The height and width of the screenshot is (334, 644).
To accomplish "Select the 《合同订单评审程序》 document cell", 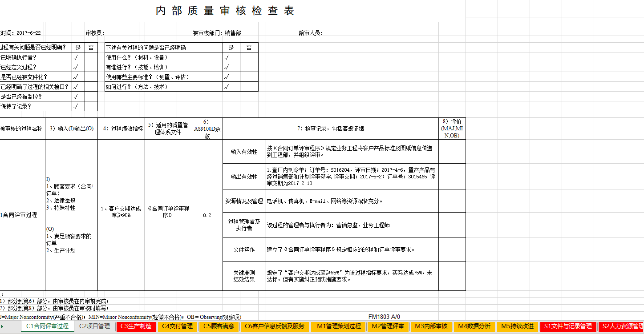I will pos(168,215).
